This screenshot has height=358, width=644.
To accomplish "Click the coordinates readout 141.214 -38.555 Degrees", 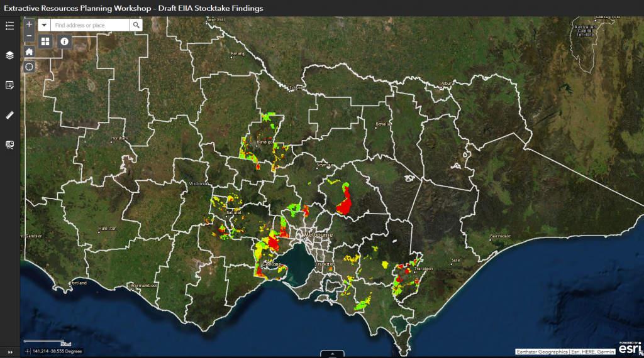I will (x=57, y=352).
